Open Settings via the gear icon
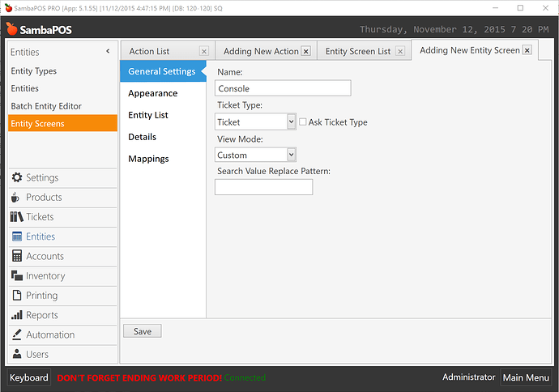The height and width of the screenshot is (392, 559). (x=17, y=177)
